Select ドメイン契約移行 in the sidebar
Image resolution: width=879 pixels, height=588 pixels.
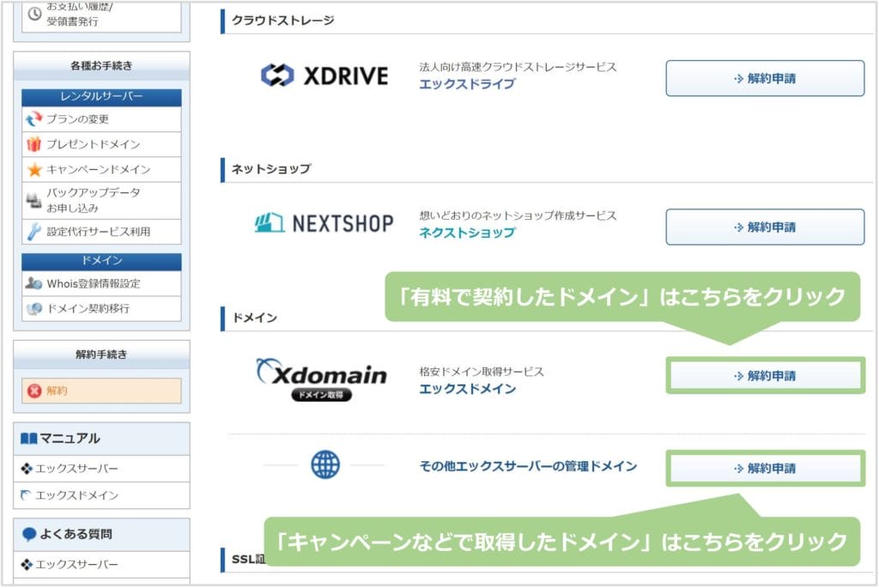tap(88, 308)
